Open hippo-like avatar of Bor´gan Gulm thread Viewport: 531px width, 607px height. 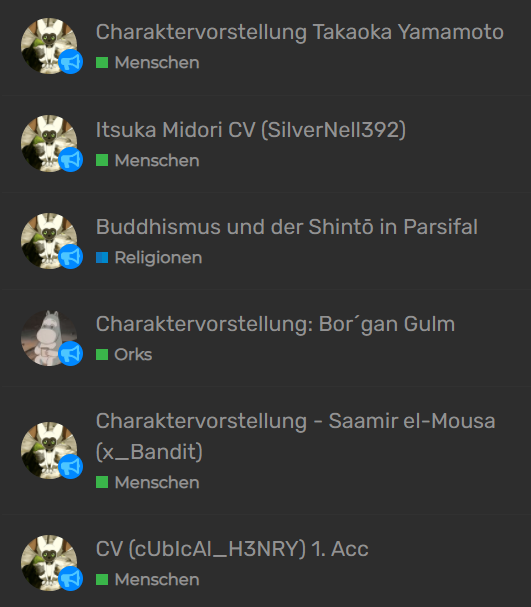point(49,338)
